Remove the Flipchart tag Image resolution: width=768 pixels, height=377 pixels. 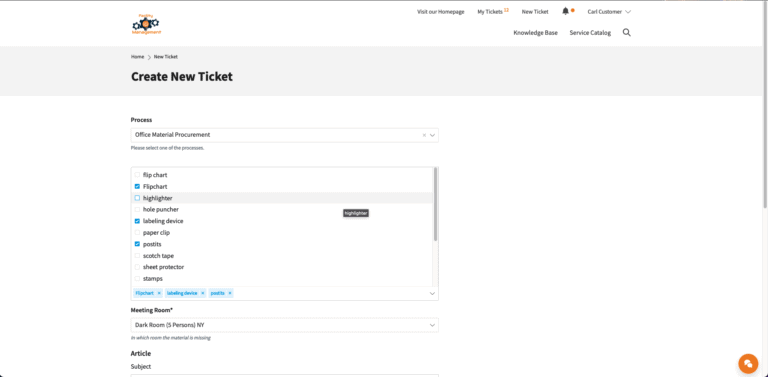159,293
